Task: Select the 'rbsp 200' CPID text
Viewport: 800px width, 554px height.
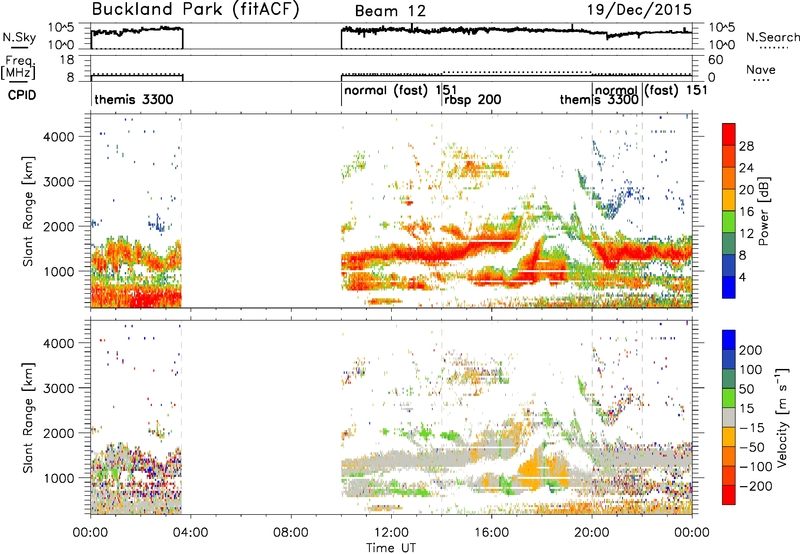Action: coord(472,99)
